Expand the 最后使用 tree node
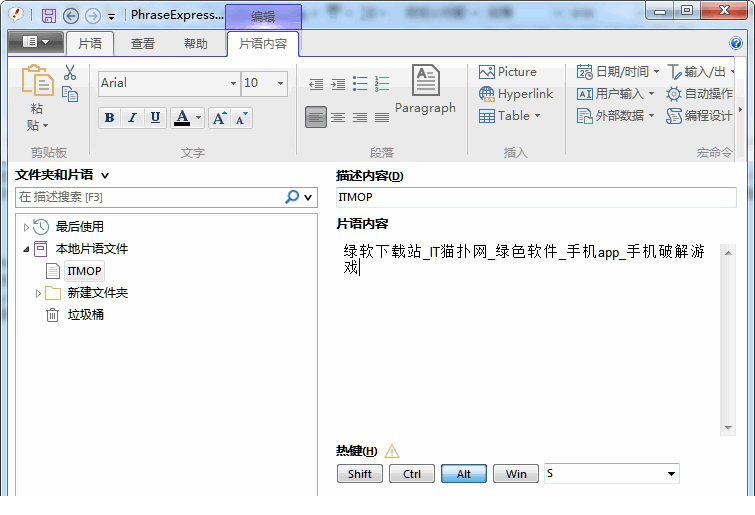 pos(26,227)
